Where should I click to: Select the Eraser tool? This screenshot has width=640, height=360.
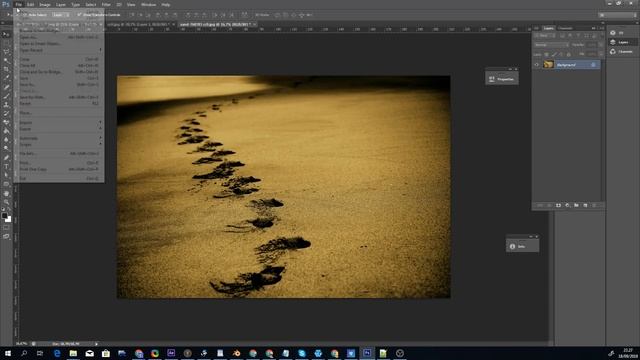[x=6, y=122]
